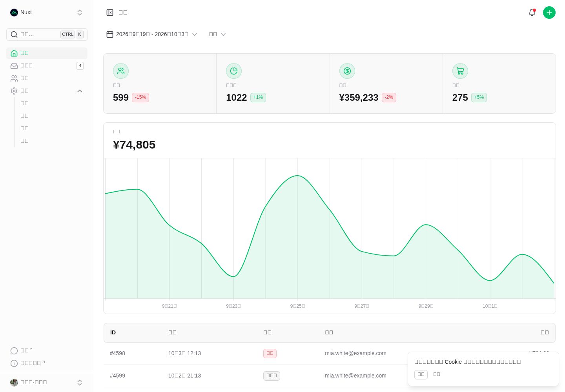Click the 599 stat value
The image size is (565, 392).
[x=121, y=98]
